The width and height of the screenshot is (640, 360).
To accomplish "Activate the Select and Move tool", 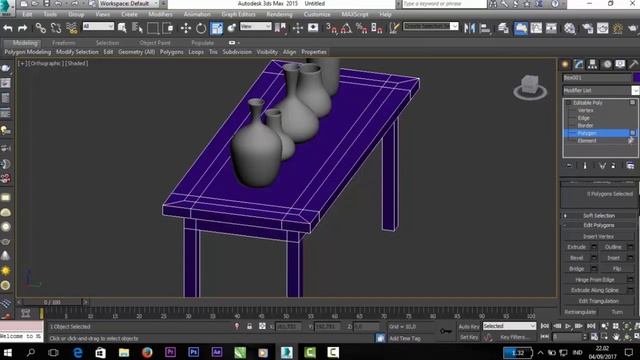I will click(186, 28).
